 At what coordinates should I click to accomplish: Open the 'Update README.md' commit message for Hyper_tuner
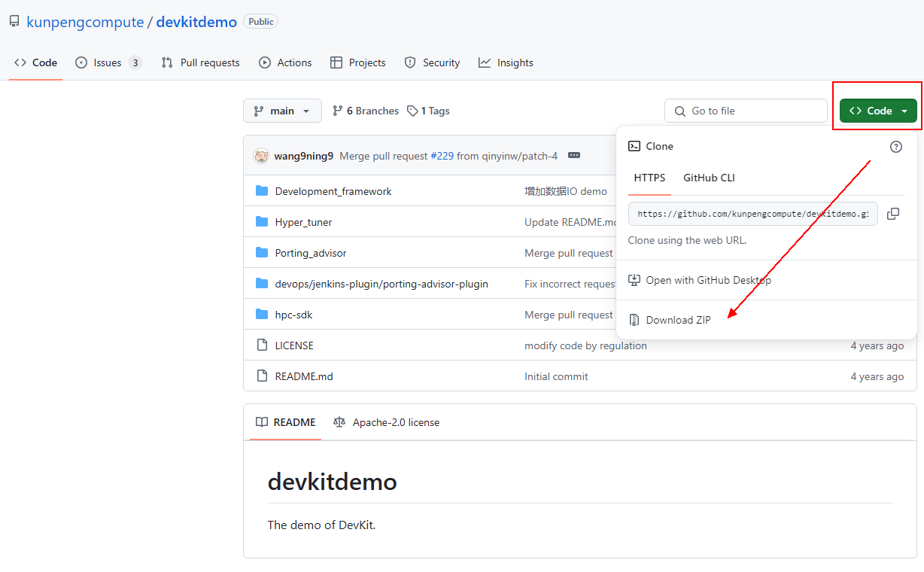pyautogui.click(x=570, y=222)
